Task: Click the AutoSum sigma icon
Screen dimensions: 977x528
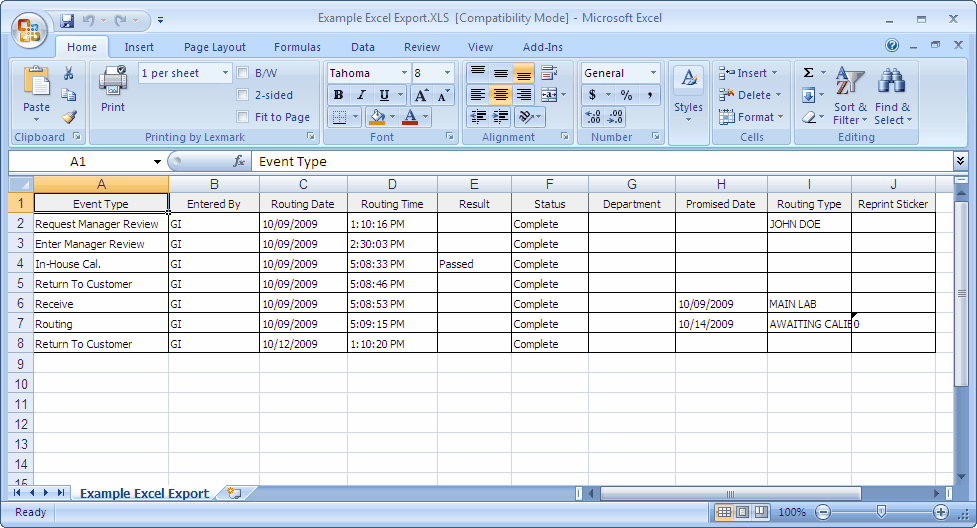Action: [808, 73]
